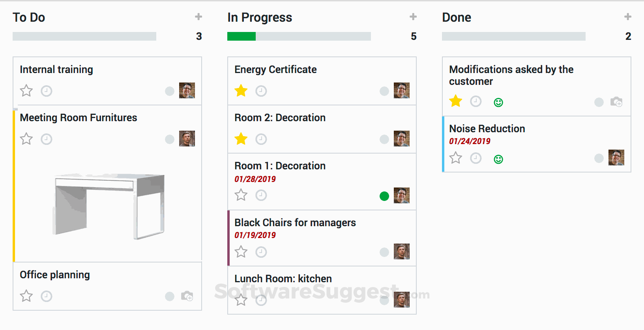
Task: Open the green status dot on Room 1: Decoration
Action: click(x=384, y=196)
